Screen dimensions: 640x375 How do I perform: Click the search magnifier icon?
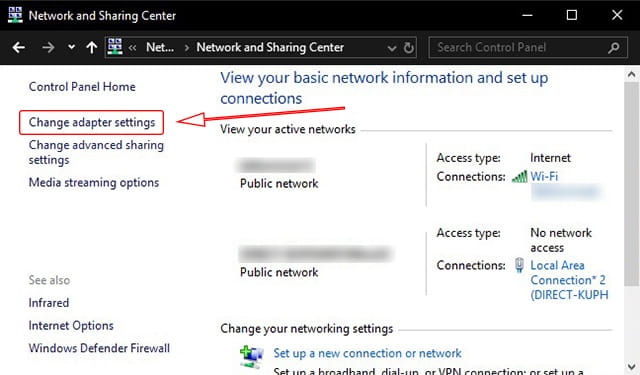click(x=613, y=48)
